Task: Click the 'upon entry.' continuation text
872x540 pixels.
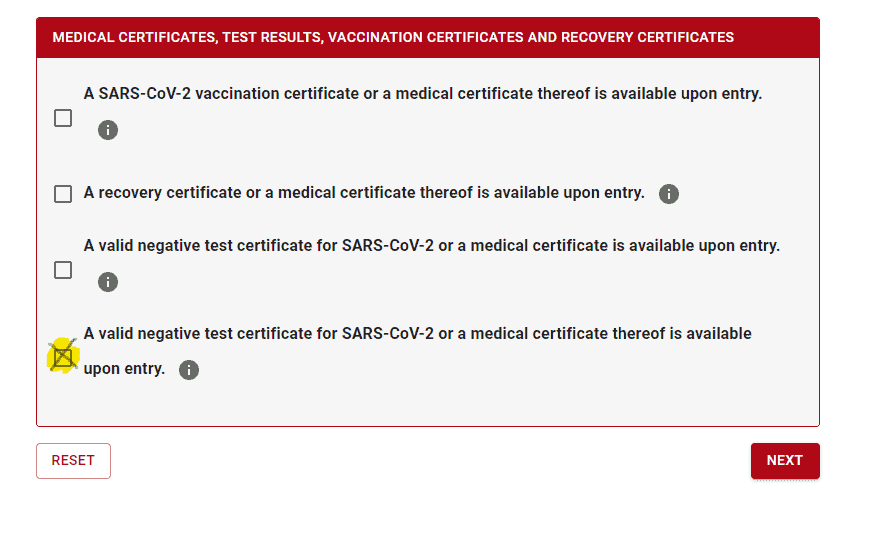Action: (x=124, y=369)
